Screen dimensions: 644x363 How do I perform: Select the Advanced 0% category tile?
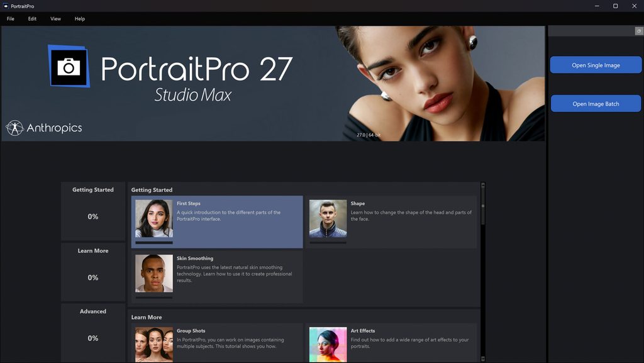pos(93,333)
